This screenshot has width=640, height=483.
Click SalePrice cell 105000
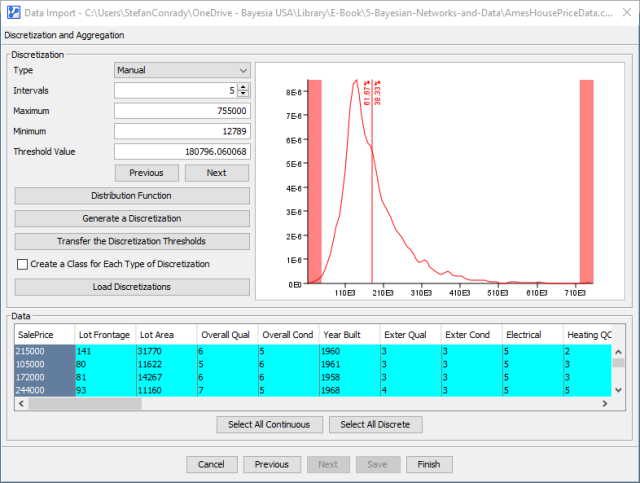pyautogui.click(x=45, y=364)
